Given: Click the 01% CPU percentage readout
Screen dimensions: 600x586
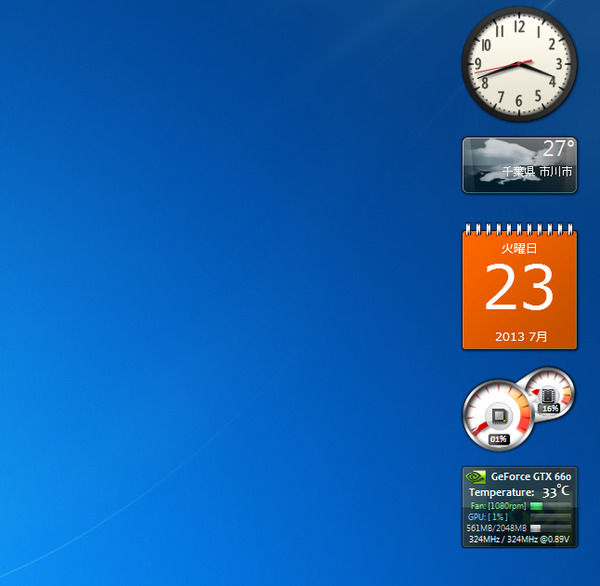Looking at the screenshot, I should click(498, 439).
